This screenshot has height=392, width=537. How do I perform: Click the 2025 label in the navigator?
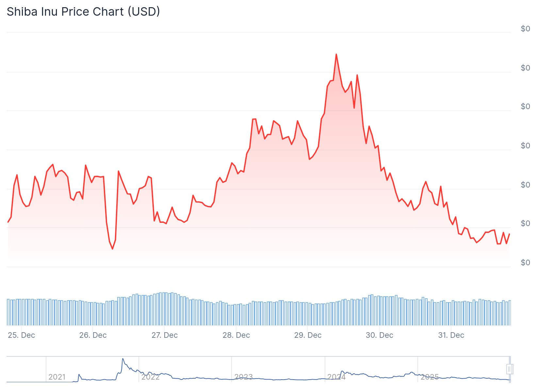[x=430, y=377]
